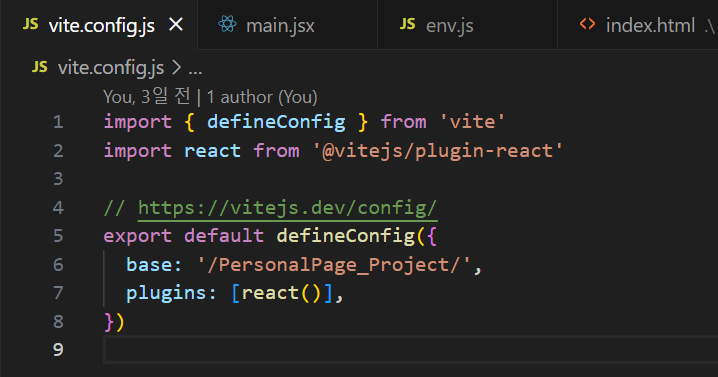Viewport: 718px width, 377px height.
Task: Click the React icon on main.jsx tab
Action: [x=227, y=24]
